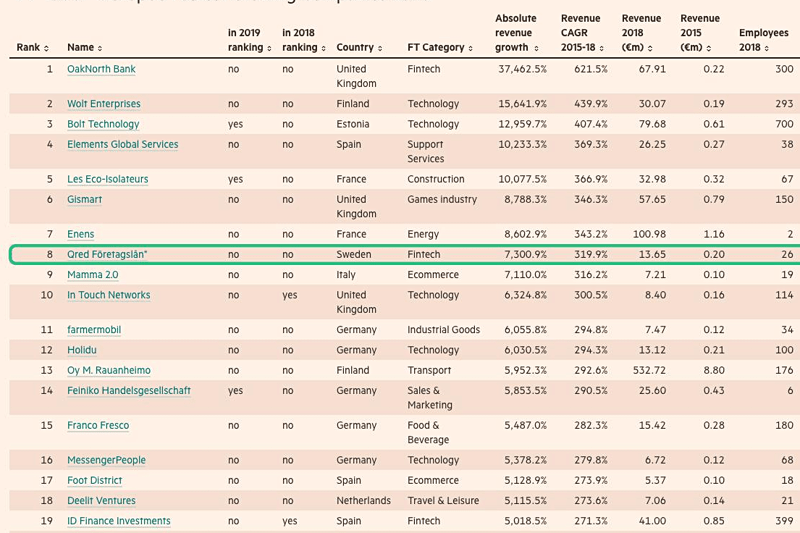The image size is (800, 533).
Task: Open the MessengerPeople link
Action: [x=106, y=460]
